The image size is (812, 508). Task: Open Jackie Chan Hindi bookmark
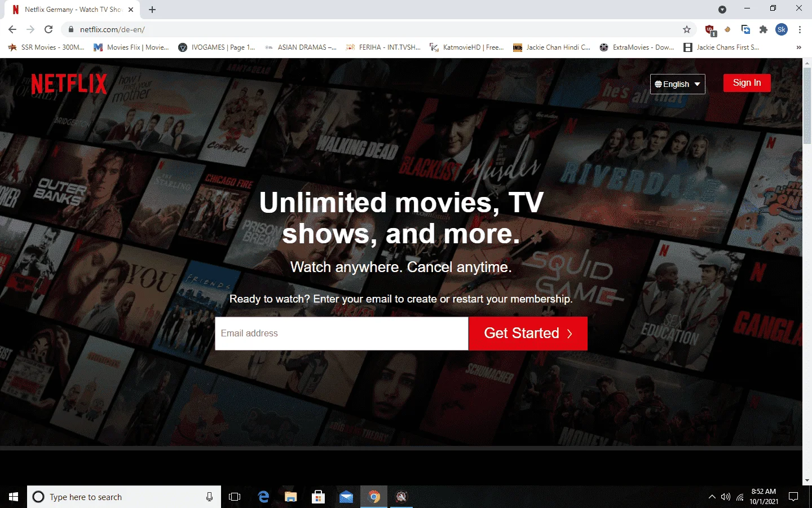point(551,47)
